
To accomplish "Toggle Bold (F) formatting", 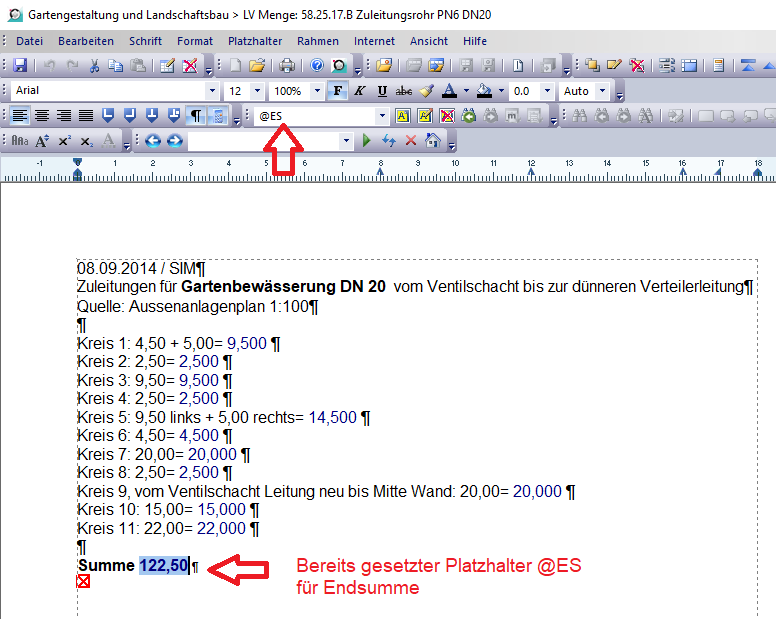I will pos(337,91).
